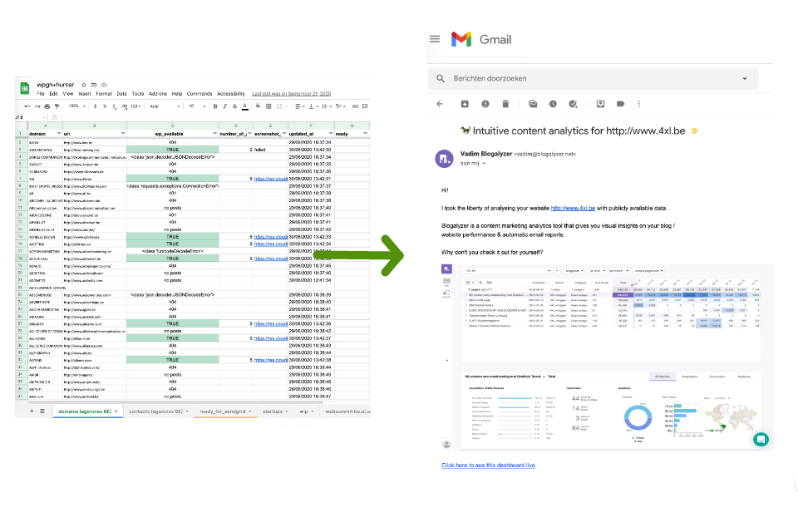Screen dimensions: 798x532
Task: Undo last action in Sheets toolbar
Action: [27, 106]
